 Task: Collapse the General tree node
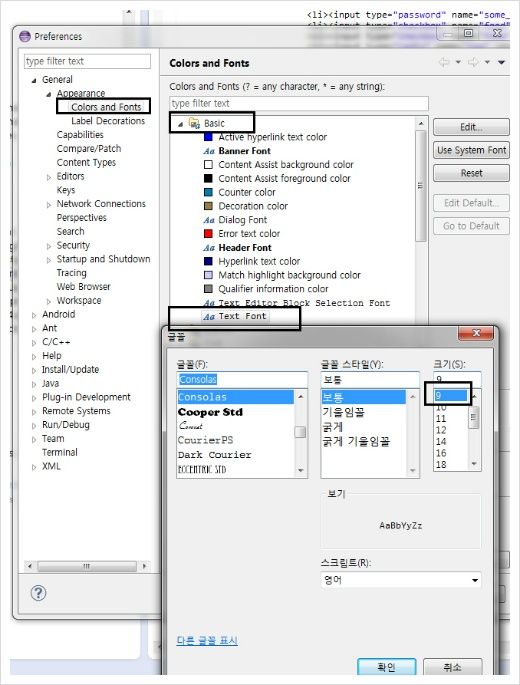(x=34, y=80)
